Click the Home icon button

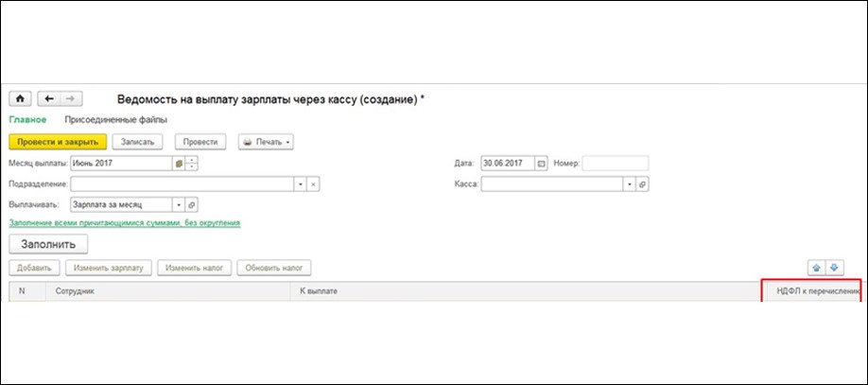pyautogui.click(x=20, y=98)
